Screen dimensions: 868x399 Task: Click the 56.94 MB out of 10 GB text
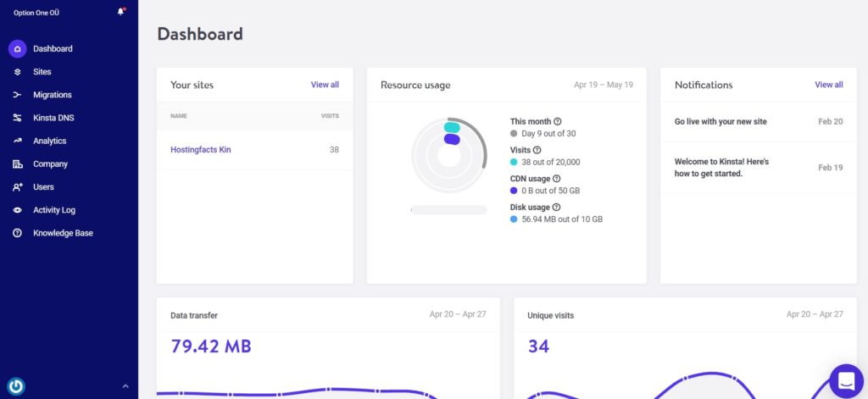click(562, 219)
